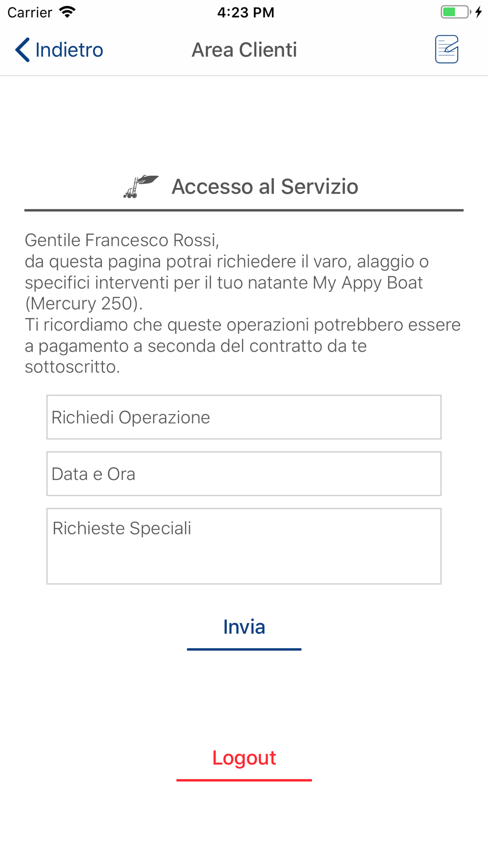Image resolution: width=488 pixels, height=868 pixels.
Task: Tap the Wi-Fi signal status icon
Action: pos(67,12)
